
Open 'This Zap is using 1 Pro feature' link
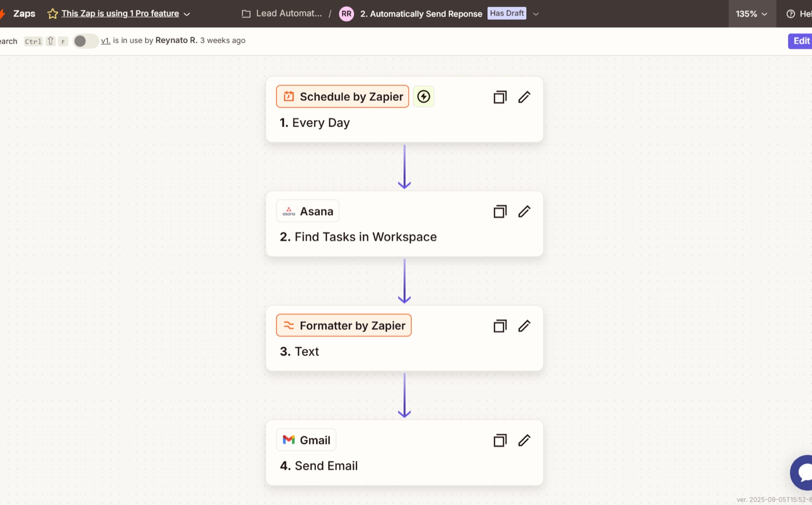point(120,14)
